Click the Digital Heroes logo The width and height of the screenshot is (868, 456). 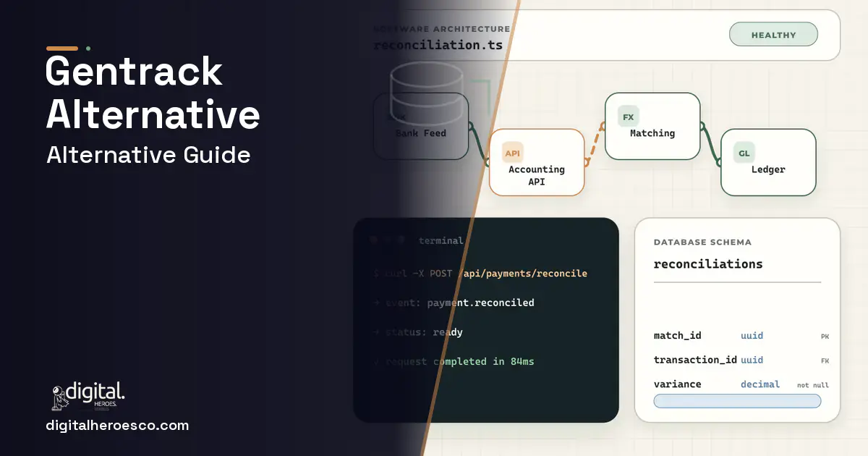[x=89, y=397]
